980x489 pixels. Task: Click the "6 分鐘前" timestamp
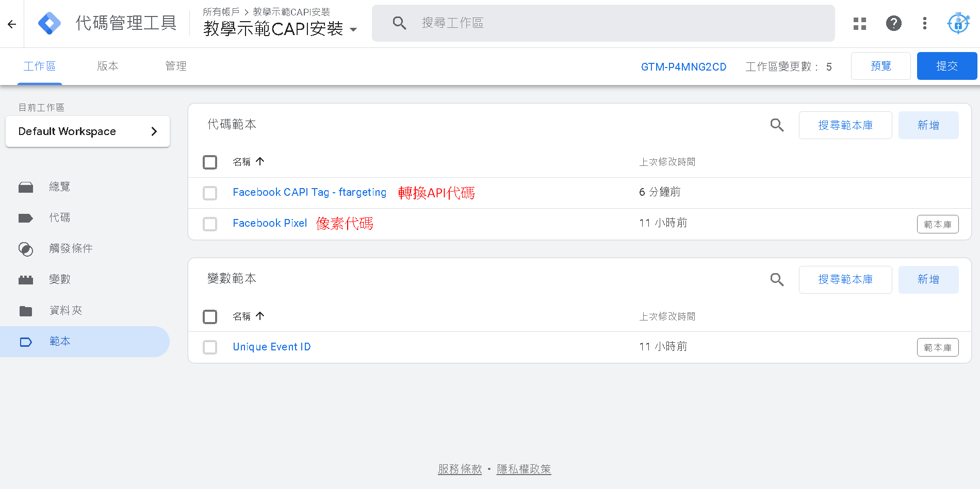(x=660, y=192)
